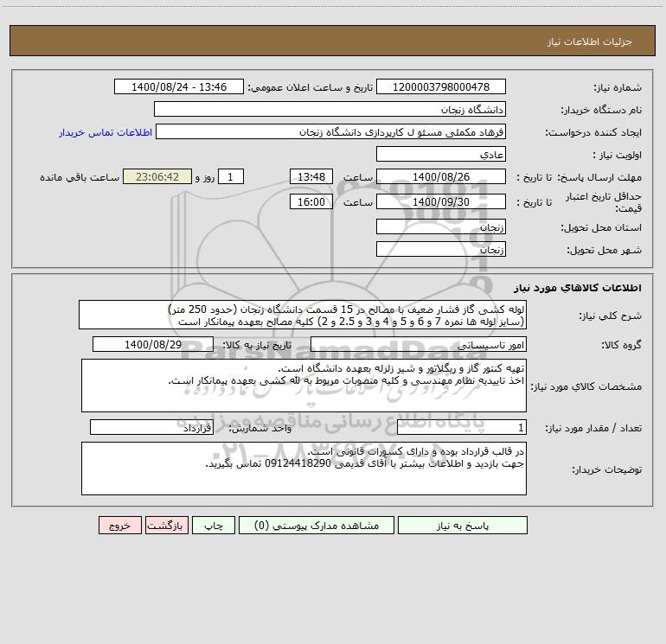The height and width of the screenshot is (644, 666).
Task: Click the price validity date 1400/09/30
Action: click(x=441, y=201)
